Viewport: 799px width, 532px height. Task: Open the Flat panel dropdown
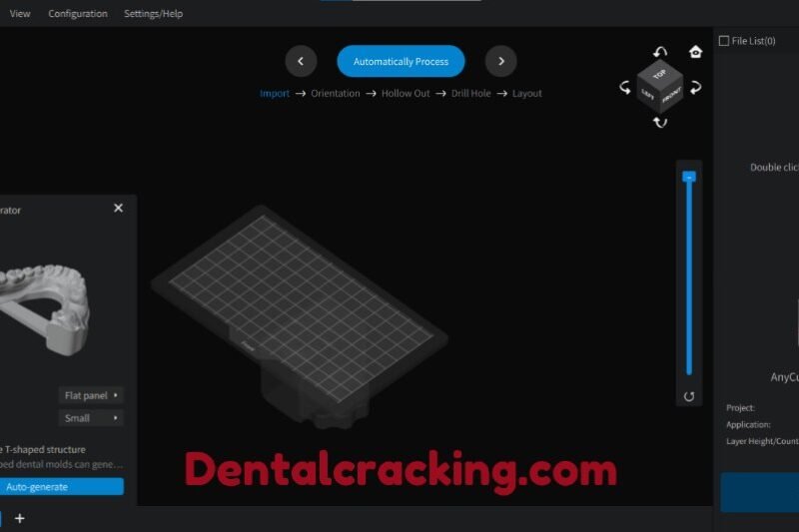coord(91,395)
